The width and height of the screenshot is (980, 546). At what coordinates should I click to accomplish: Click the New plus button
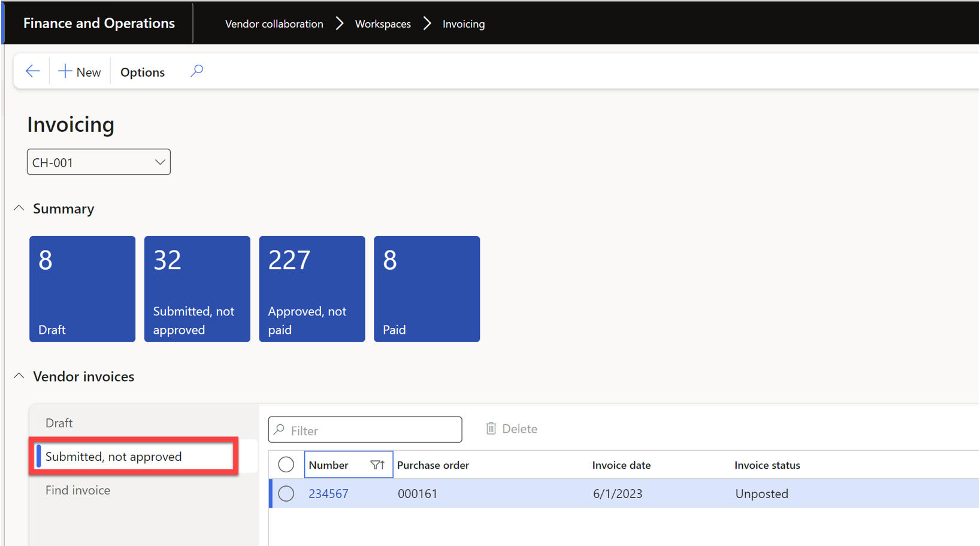click(80, 72)
